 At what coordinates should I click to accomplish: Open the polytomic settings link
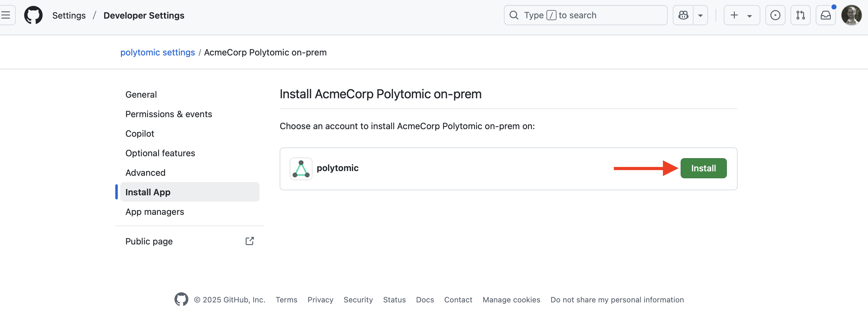(158, 53)
